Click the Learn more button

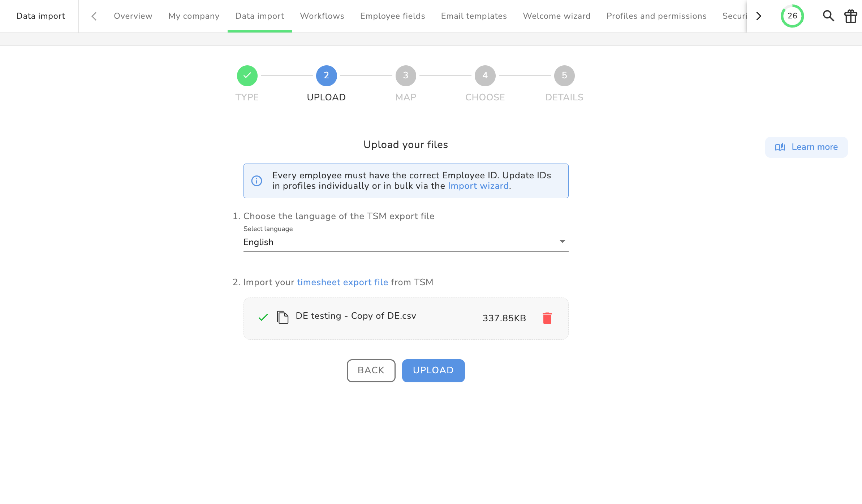[806, 147]
